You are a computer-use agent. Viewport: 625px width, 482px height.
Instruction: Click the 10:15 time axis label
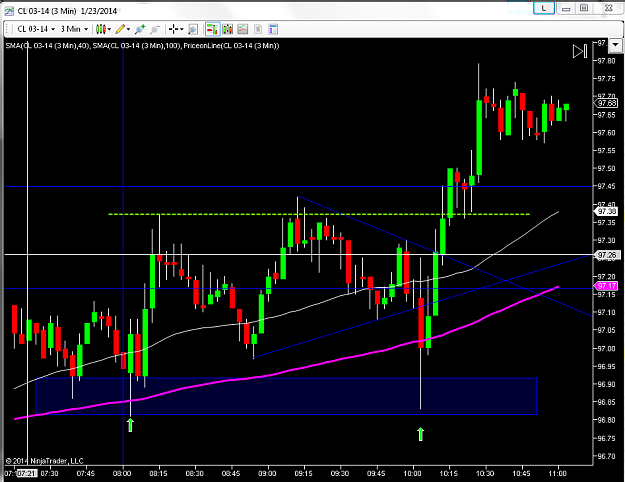click(449, 473)
